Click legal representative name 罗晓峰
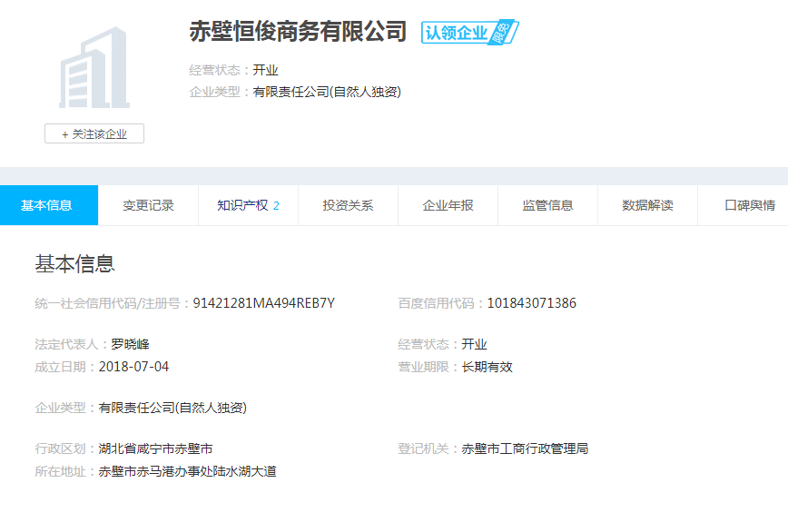Screen dimensions: 788x532 [x=130, y=344]
